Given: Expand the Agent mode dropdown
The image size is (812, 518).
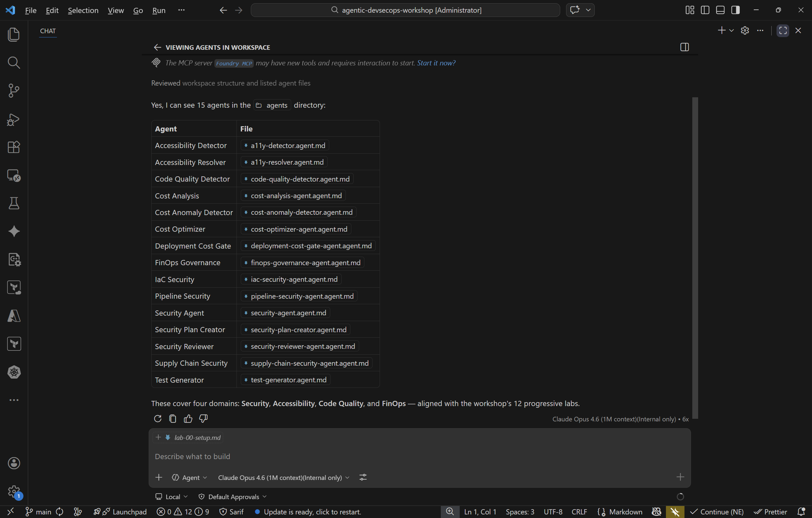Looking at the screenshot, I should pyautogui.click(x=190, y=478).
